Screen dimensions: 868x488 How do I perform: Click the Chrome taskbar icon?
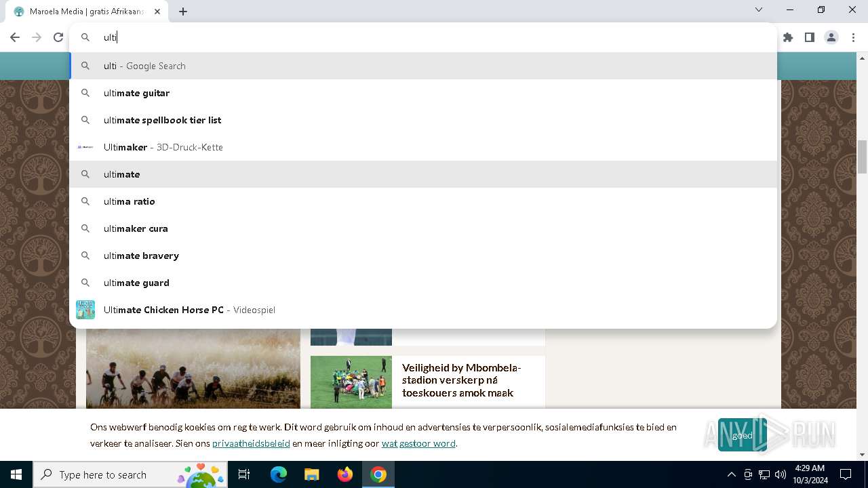(378, 474)
